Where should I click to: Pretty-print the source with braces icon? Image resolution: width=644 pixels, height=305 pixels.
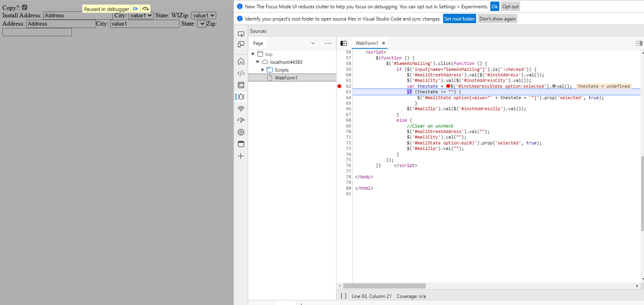tap(343, 296)
